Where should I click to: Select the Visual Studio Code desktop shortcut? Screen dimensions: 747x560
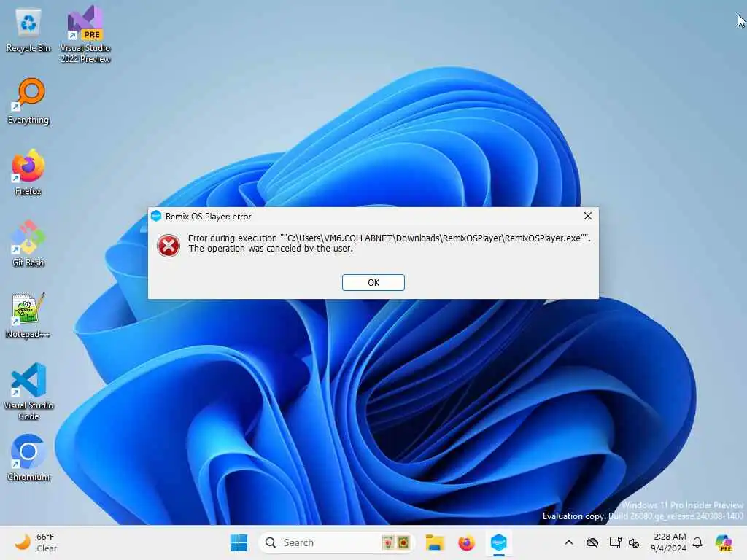pos(28,392)
